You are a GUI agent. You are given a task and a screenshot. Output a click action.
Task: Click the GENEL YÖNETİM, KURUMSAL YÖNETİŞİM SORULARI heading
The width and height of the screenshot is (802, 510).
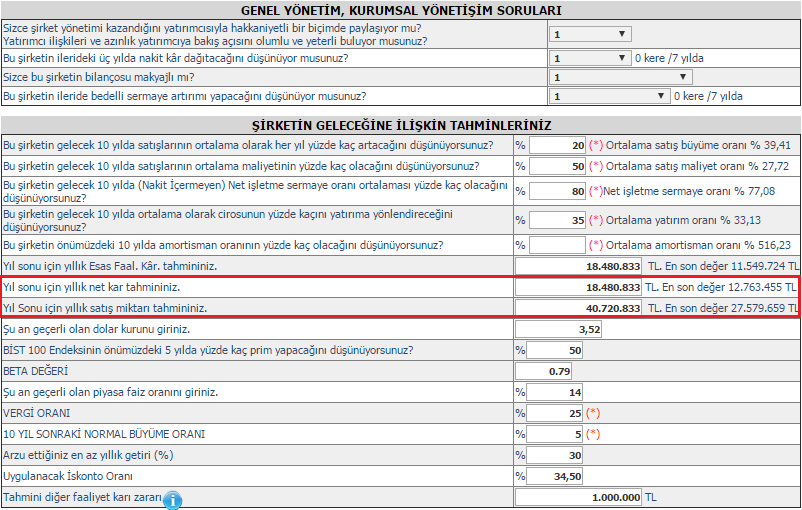tap(401, 11)
